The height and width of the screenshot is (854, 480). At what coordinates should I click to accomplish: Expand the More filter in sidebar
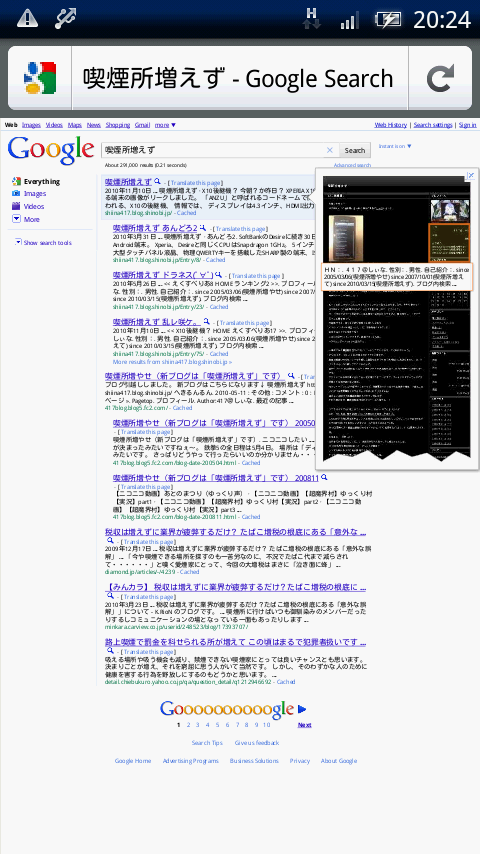(x=16, y=219)
